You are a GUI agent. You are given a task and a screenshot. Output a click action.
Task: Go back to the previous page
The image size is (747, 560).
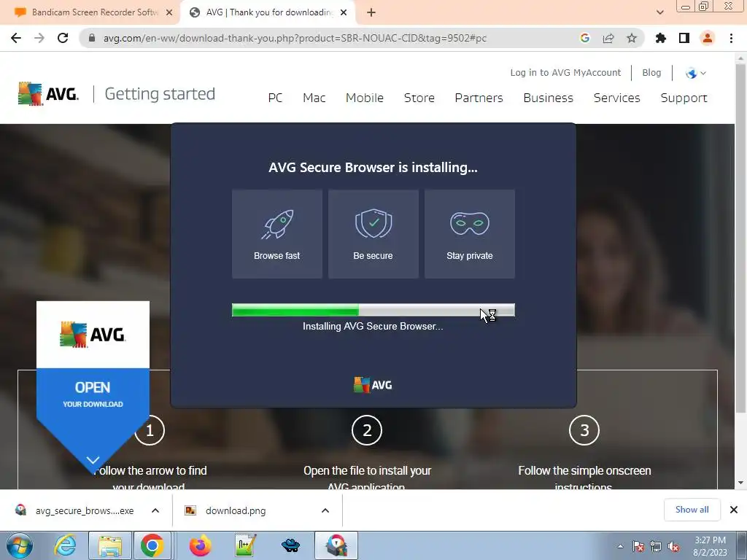tap(16, 38)
